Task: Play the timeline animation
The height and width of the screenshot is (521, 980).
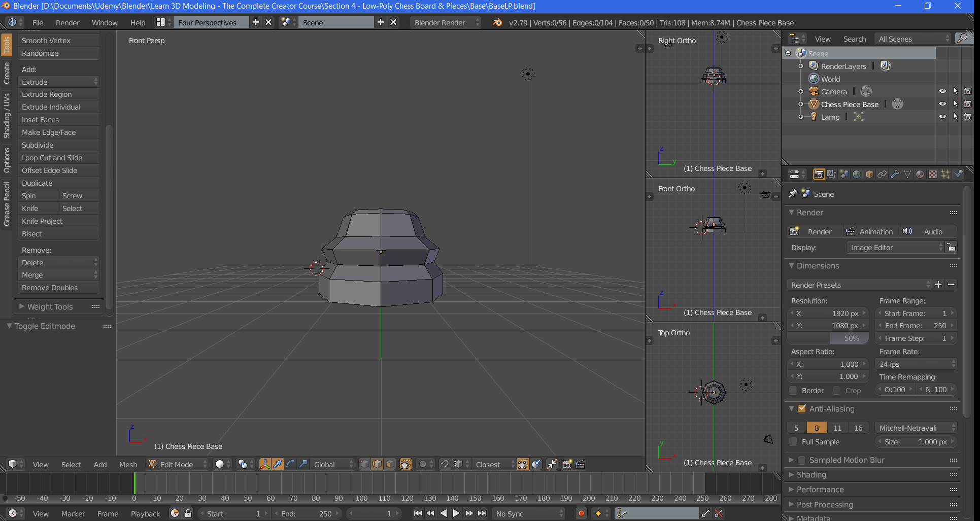Action: (456, 513)
